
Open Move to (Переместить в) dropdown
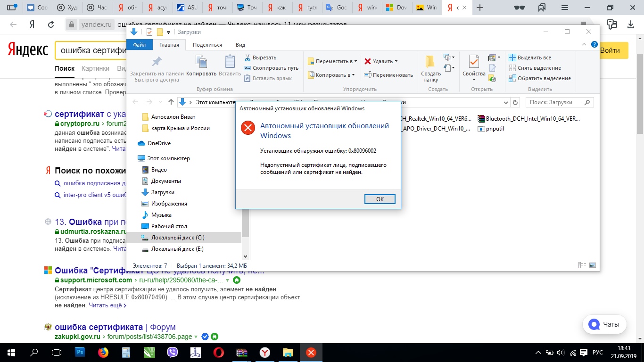(x=332, y=61)
